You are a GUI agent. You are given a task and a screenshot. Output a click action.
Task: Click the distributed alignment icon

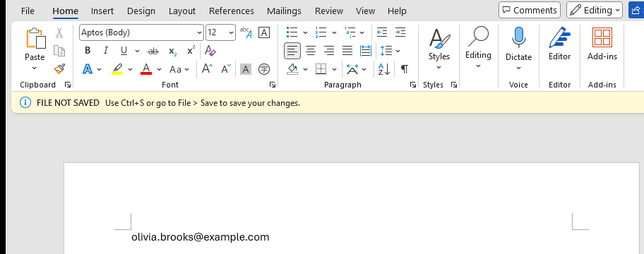(366, 51)
